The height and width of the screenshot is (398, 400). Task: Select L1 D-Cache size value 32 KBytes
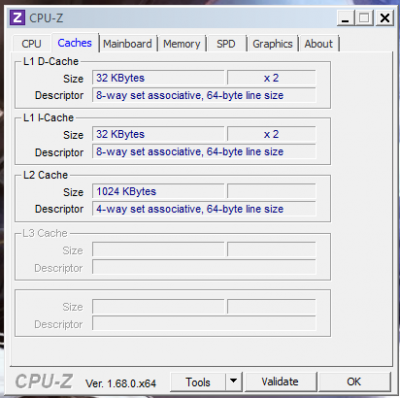point(158,78)
